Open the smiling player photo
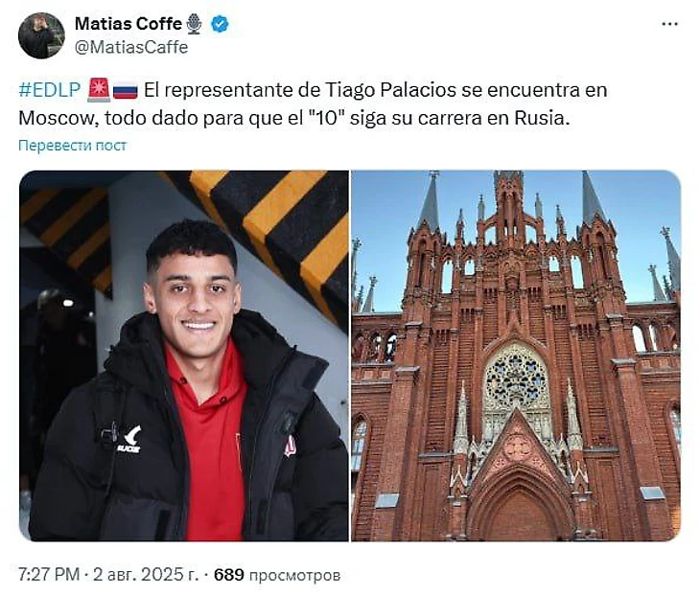Screen dimensions: 700x596 click(183, 355)
